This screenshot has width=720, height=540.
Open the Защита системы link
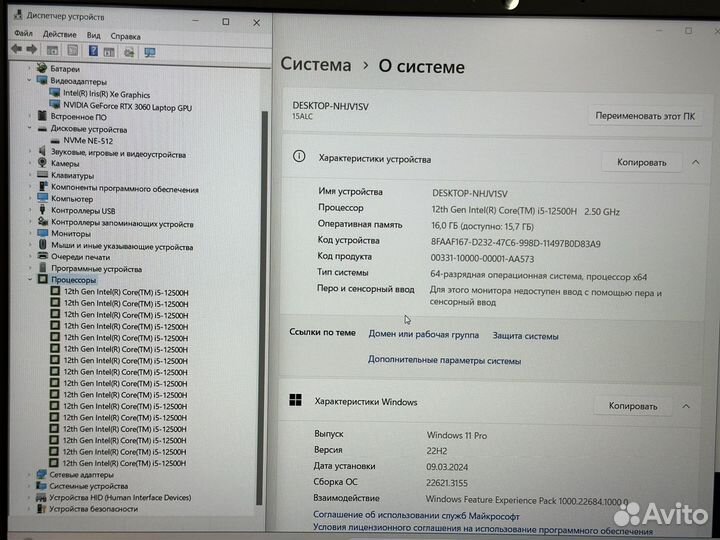point(525,336)
